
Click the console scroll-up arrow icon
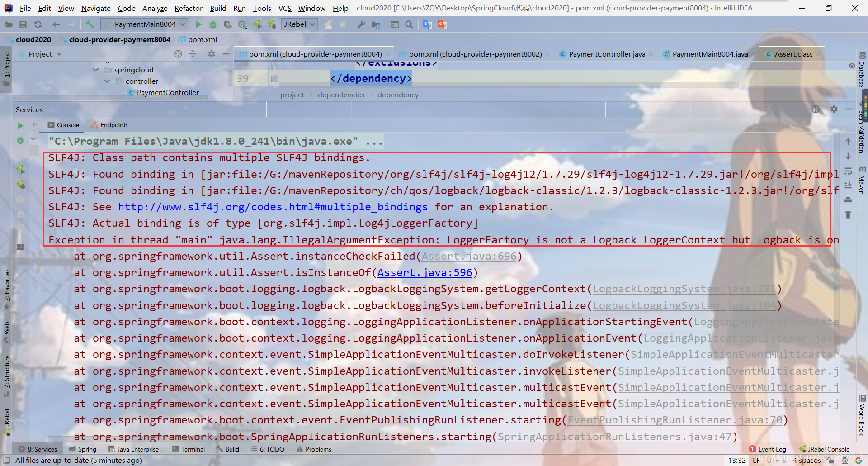(848, 141)
